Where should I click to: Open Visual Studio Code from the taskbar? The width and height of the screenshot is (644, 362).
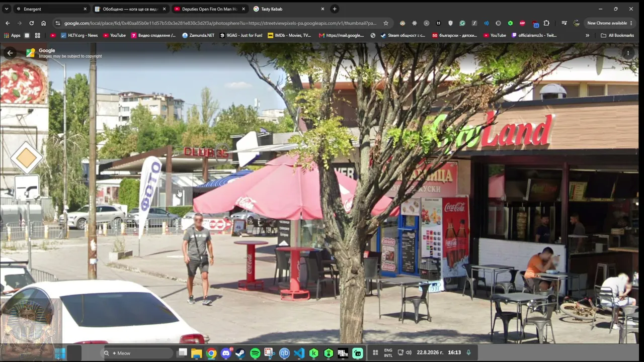pyautogui.click(x=299, y=353)
